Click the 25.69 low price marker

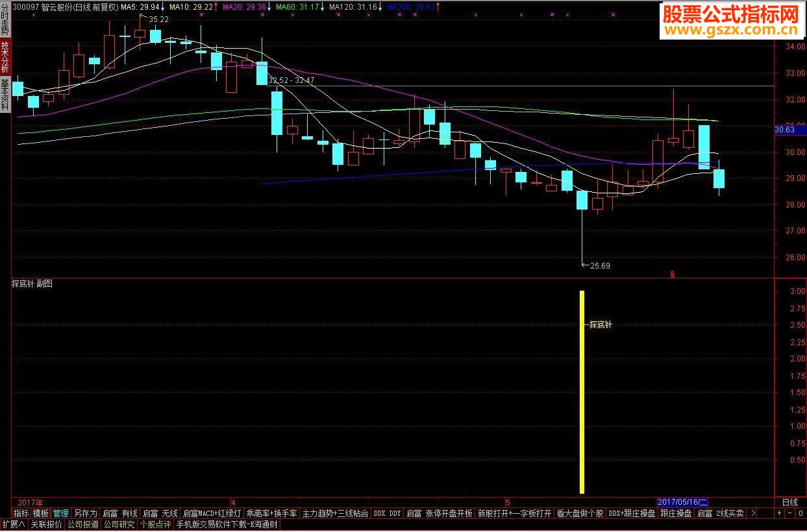[x=600, y=265]
